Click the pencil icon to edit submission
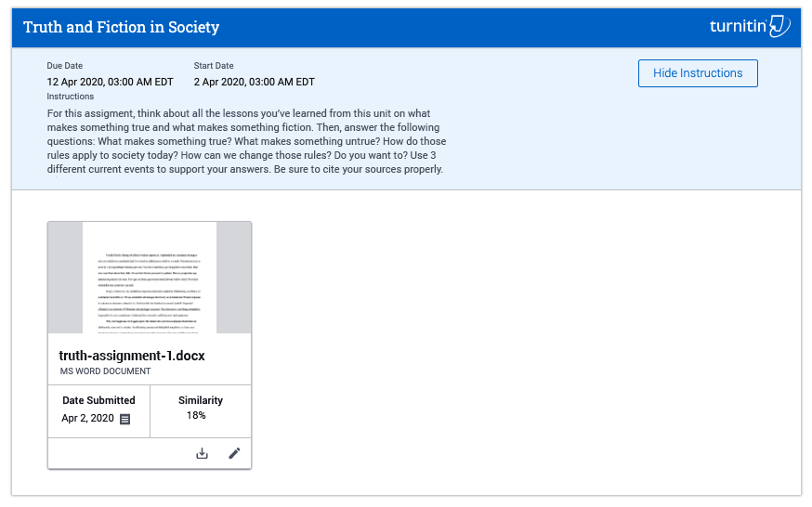Viewport: 812px width, 507px height. (234, 453)
